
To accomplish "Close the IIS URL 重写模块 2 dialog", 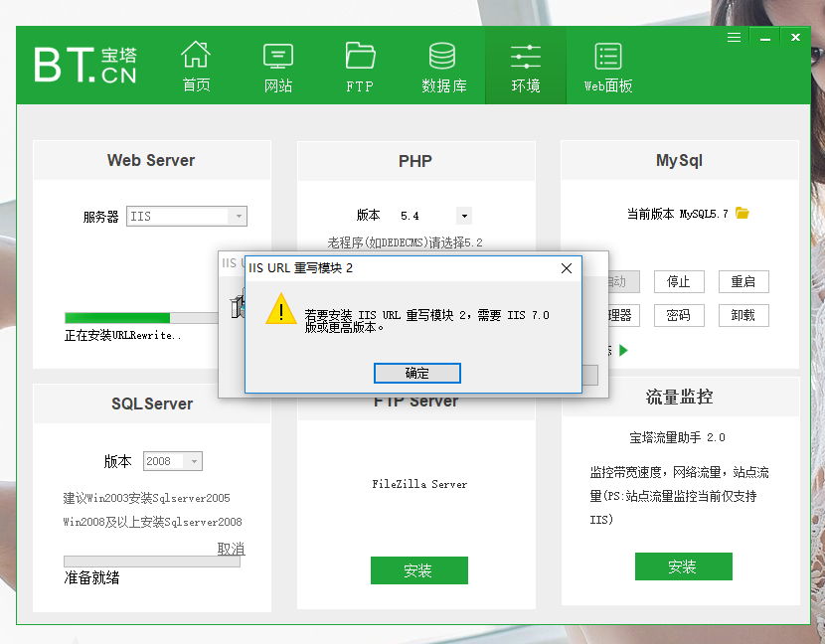I will pos(567,268).
